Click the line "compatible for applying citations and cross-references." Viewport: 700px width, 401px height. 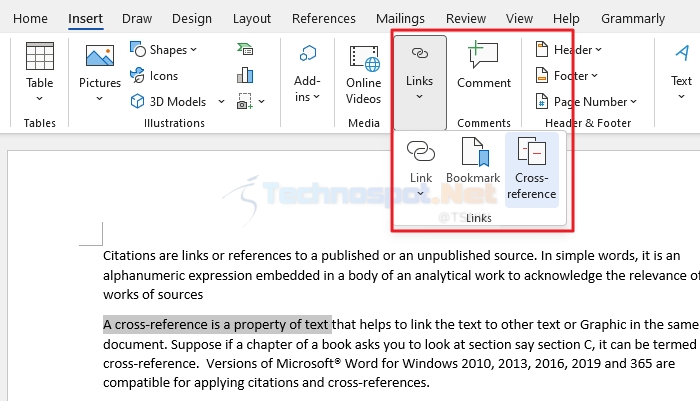coord(267,382)
